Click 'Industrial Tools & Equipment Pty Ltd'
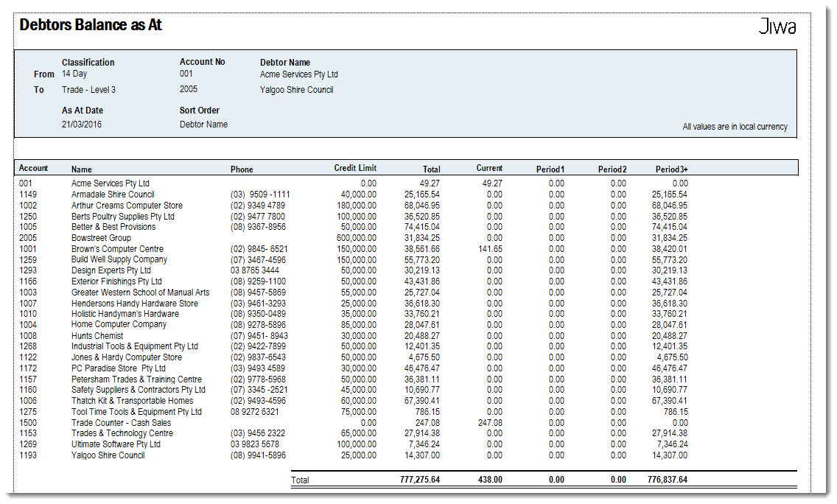 135,346
